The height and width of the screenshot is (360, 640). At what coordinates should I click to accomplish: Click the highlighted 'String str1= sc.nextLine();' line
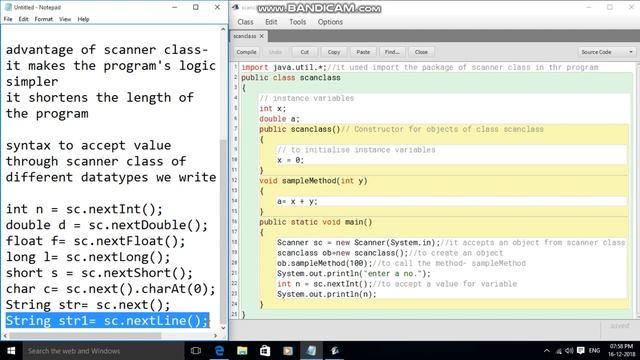point(107,320)
